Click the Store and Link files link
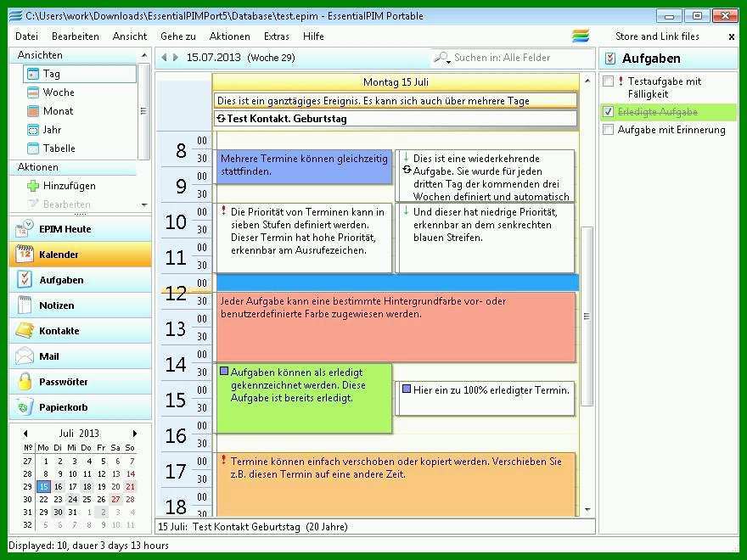Viewport: 747px width, 560px height. [657, 36]
